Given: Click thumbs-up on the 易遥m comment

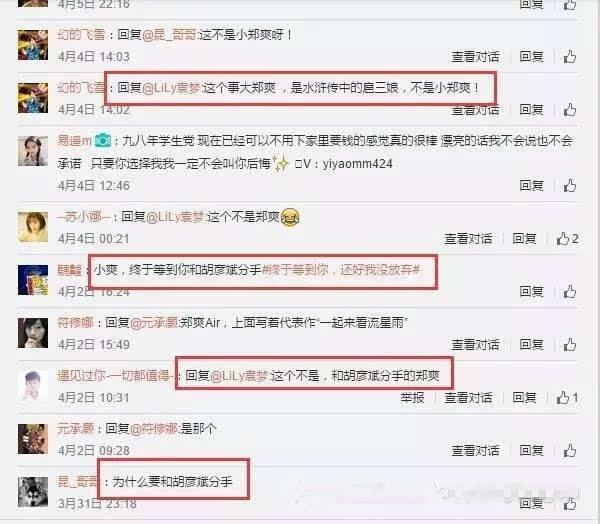Looking at the screenshot, I should (570, 186).
